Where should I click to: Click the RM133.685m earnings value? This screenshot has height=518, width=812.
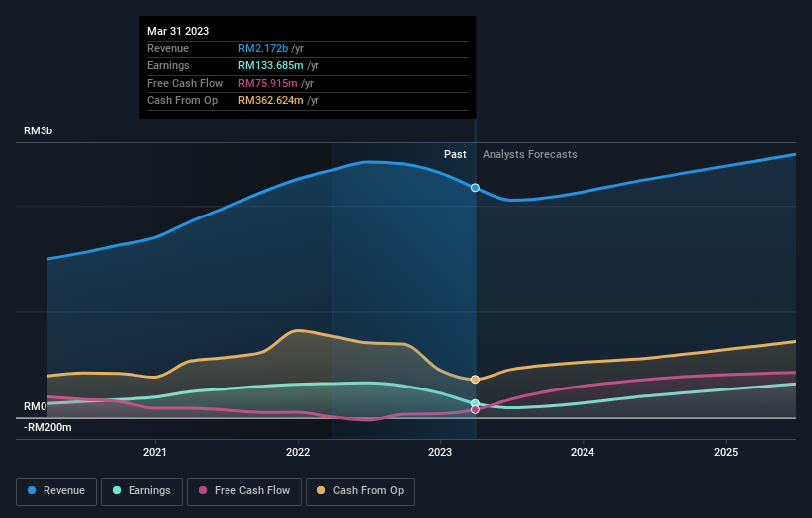pyautogui.click(x=271, y=65)
